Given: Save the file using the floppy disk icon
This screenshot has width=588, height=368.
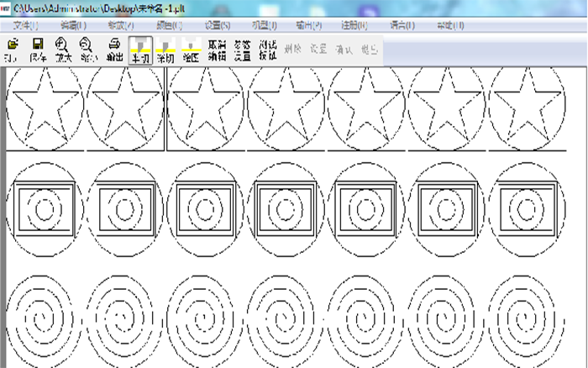Looking at the screenshot, I should pyautogui.click(x=38, y=49).
